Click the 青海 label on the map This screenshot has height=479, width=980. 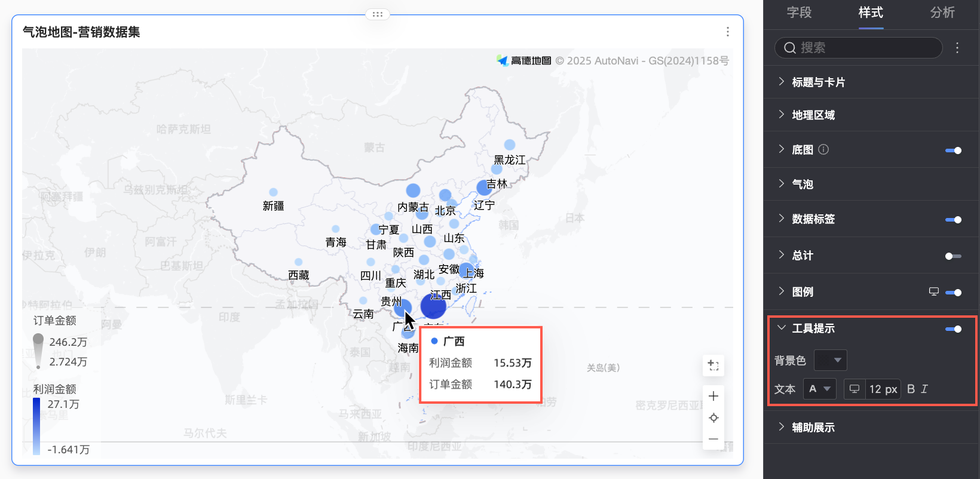(336, 242)
